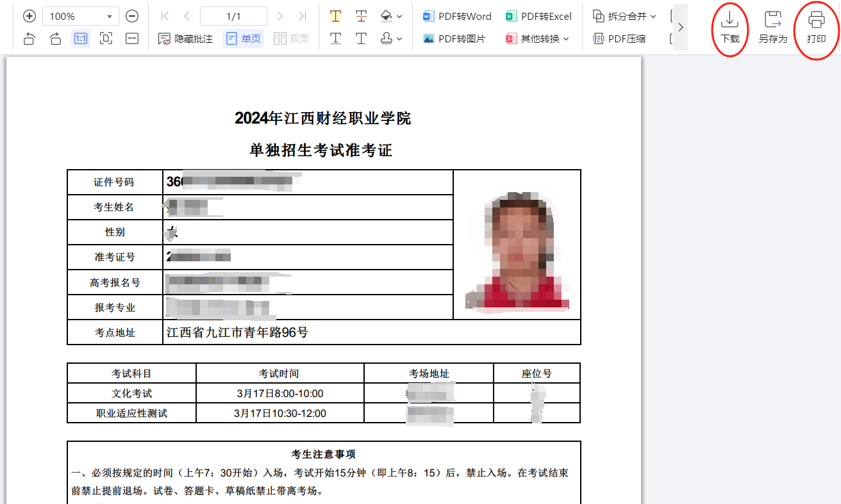The height and width of the screenshot is (504, 841).
Task: Rotate the page clockwise
Action: point(55,38)
